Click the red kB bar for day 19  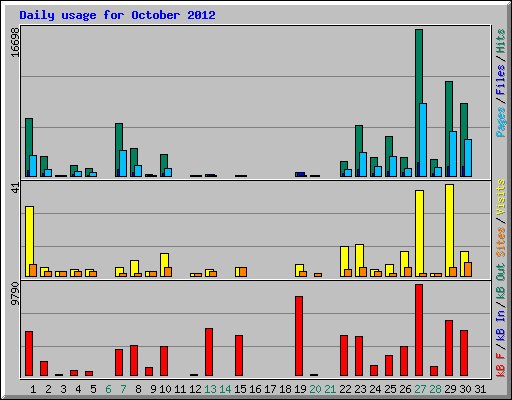tap(299, 336)
